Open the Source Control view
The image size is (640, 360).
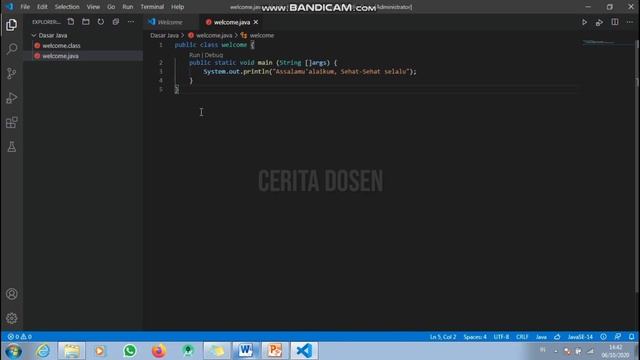coord(11,73)
